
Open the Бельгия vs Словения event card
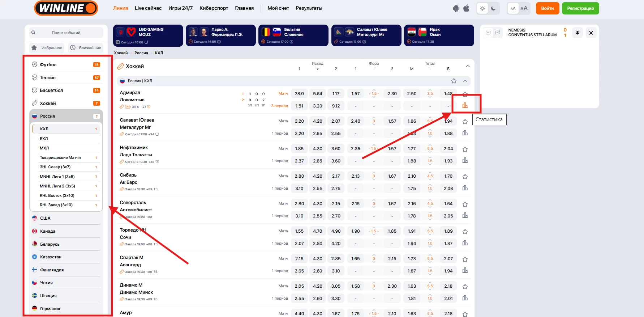click(293, 35)
